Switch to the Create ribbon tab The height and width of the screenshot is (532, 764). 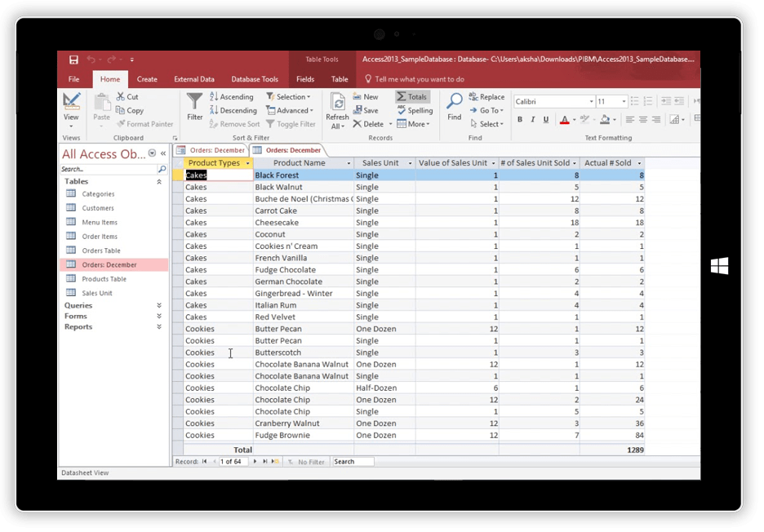[x=147, y=79]
